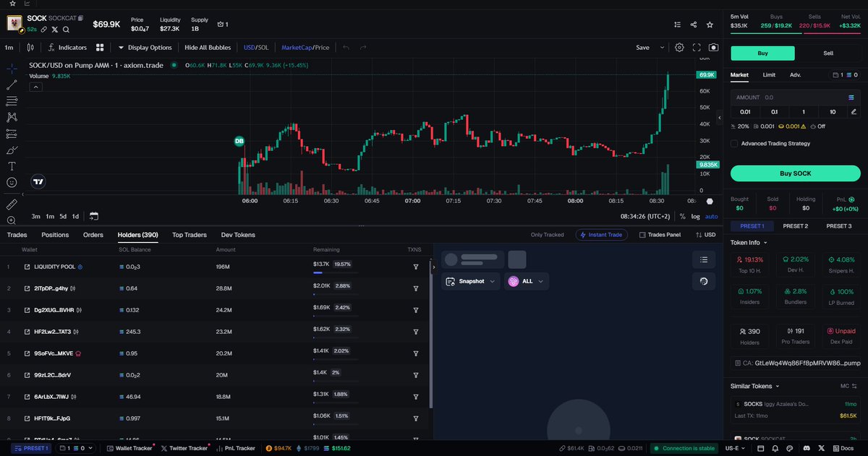Select the brush drawing tool

click(x=12, y=150)
